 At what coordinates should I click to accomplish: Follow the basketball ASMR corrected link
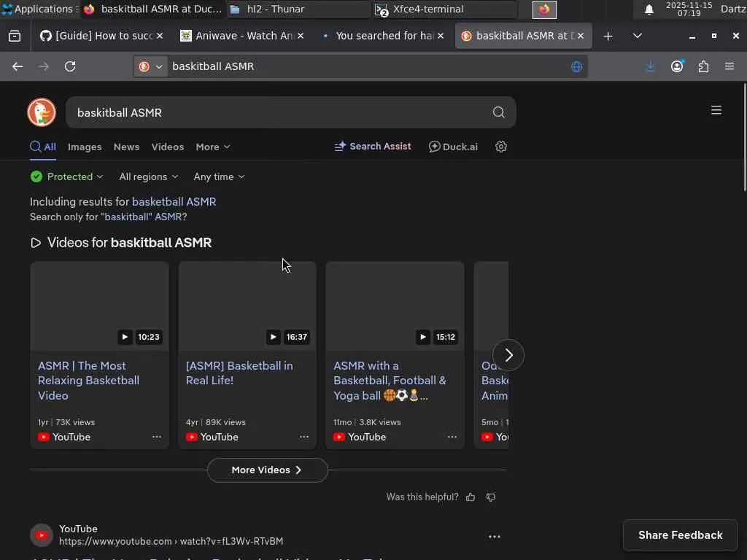coord(174,202)
